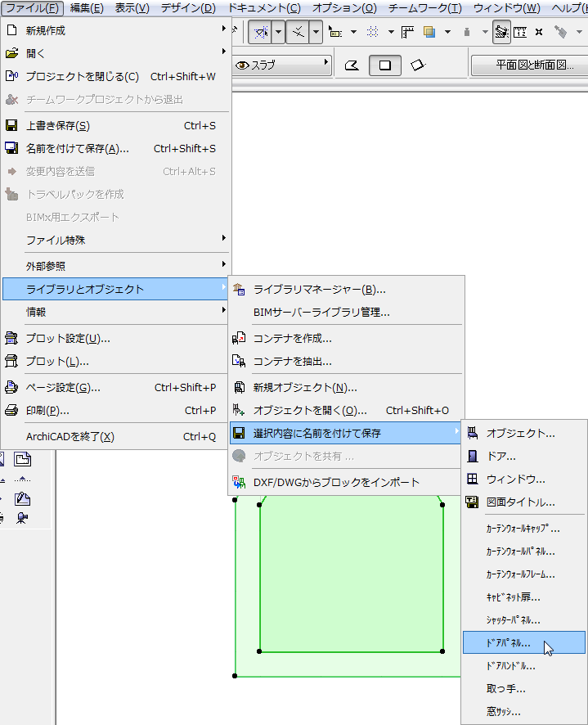Choose プロット(L)... item
The image size is (588, 725).
(x=116, y=361)
